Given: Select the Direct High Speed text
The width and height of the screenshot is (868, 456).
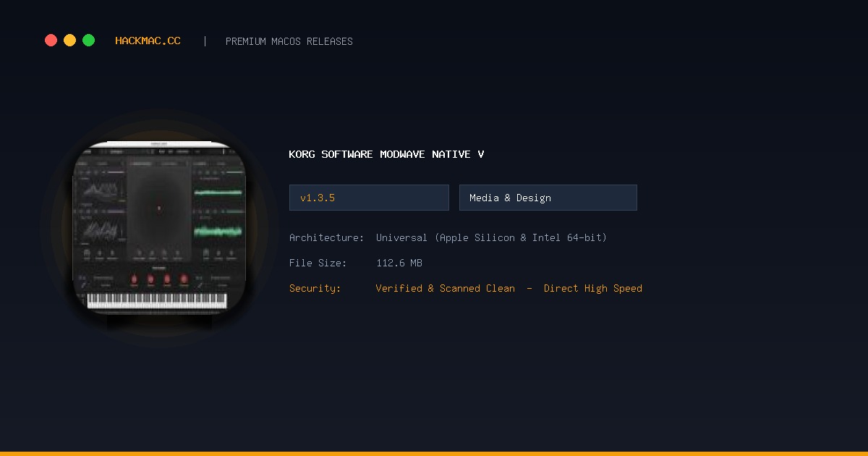Looking at the screenshot, I should [x=593, y=288].
